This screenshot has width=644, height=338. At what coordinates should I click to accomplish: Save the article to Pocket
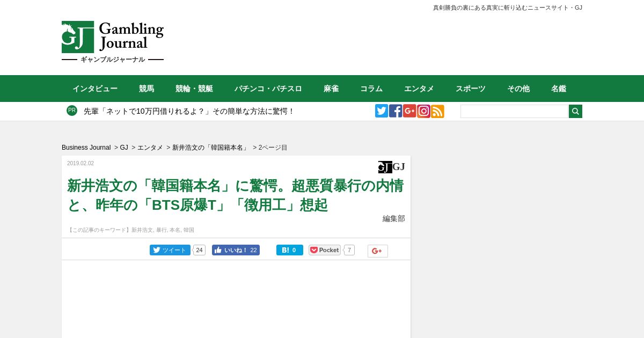(325, 250)
